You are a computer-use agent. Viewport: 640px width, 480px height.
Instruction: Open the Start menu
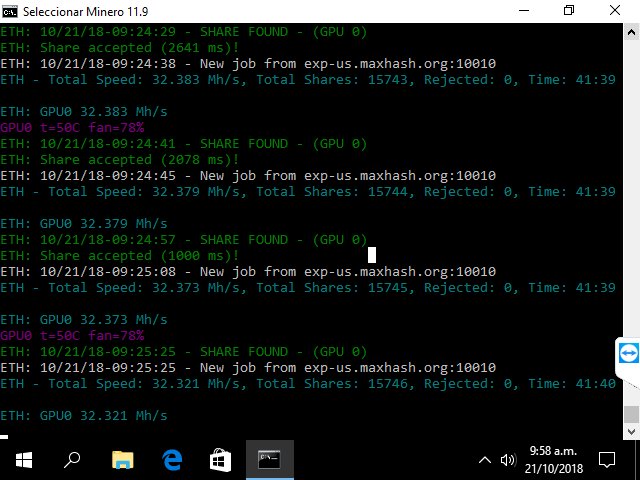pos(24,460)
